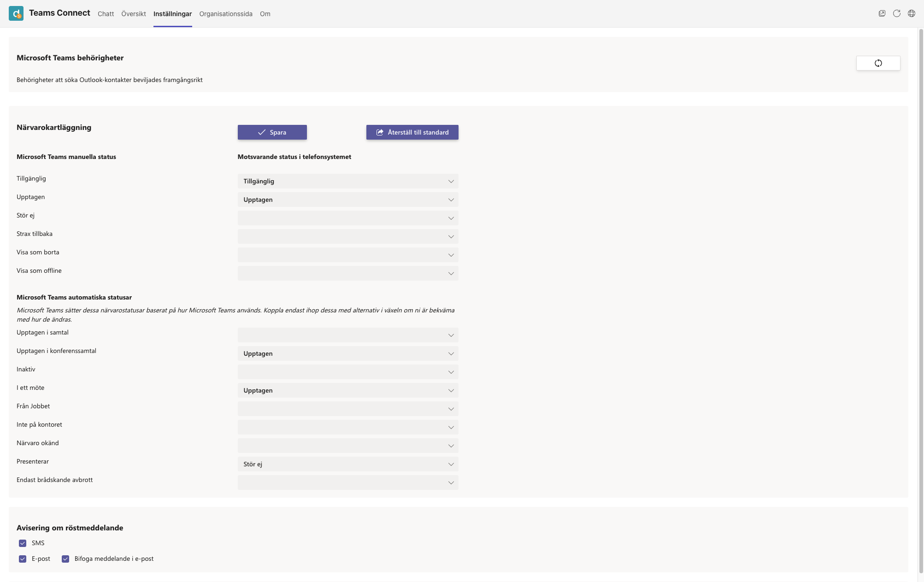
Task: Open the Inte på kontoret dropdown
Action: 348,427
